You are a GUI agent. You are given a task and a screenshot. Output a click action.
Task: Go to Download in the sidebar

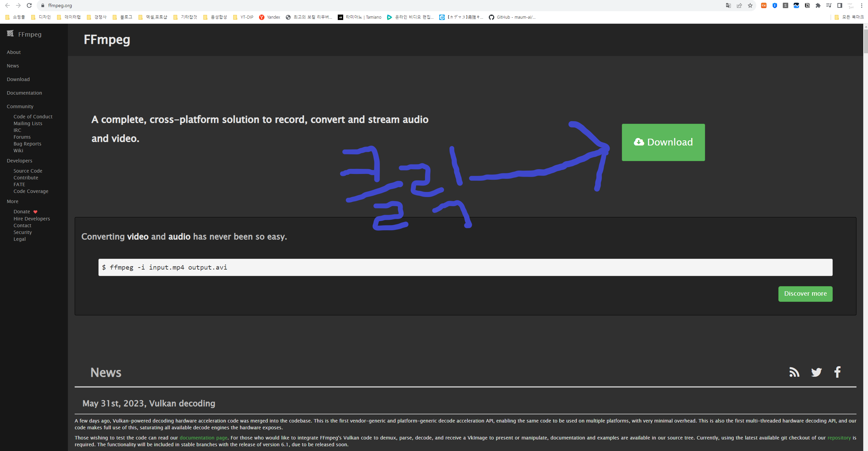tap(18, 79)
